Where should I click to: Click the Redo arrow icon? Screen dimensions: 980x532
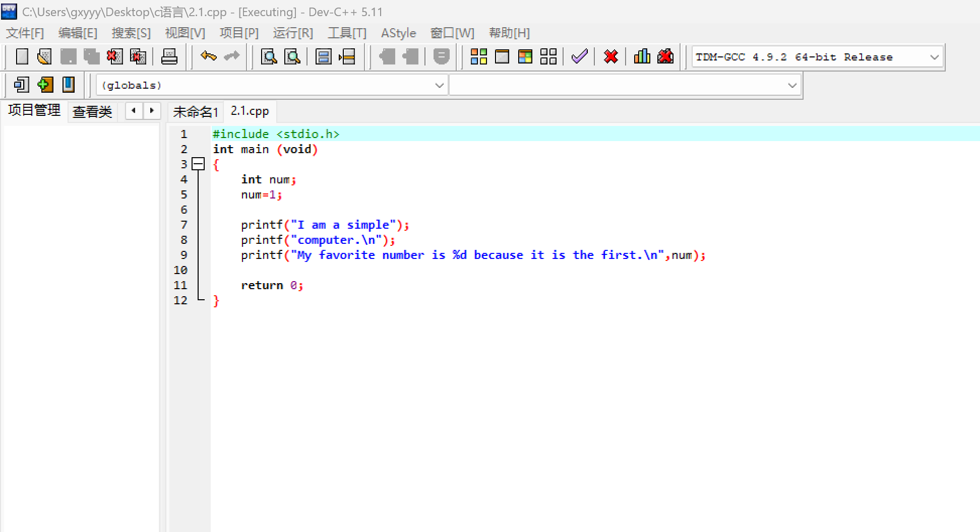pos(231,56)
